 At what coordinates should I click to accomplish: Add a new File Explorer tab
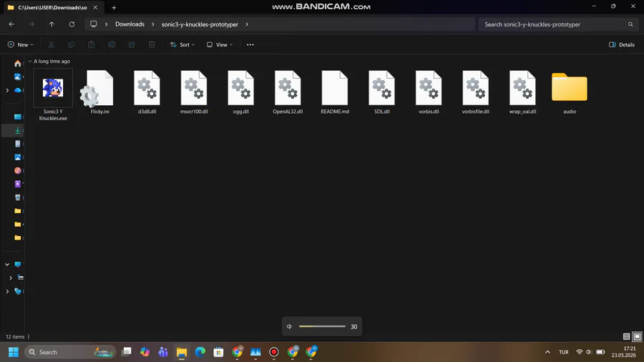(x=114, y=7)
